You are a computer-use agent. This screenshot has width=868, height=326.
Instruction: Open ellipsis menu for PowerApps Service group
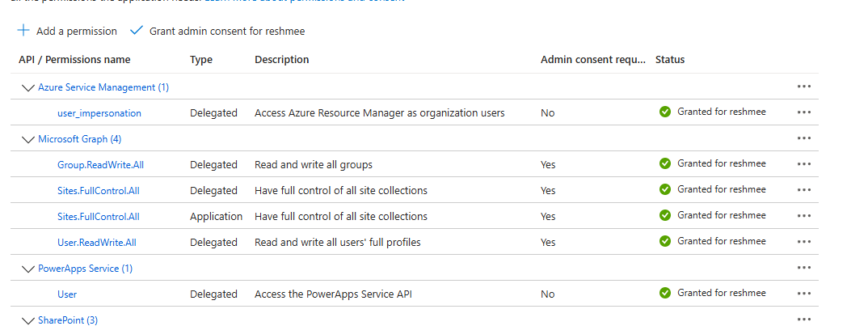(804, 268)
